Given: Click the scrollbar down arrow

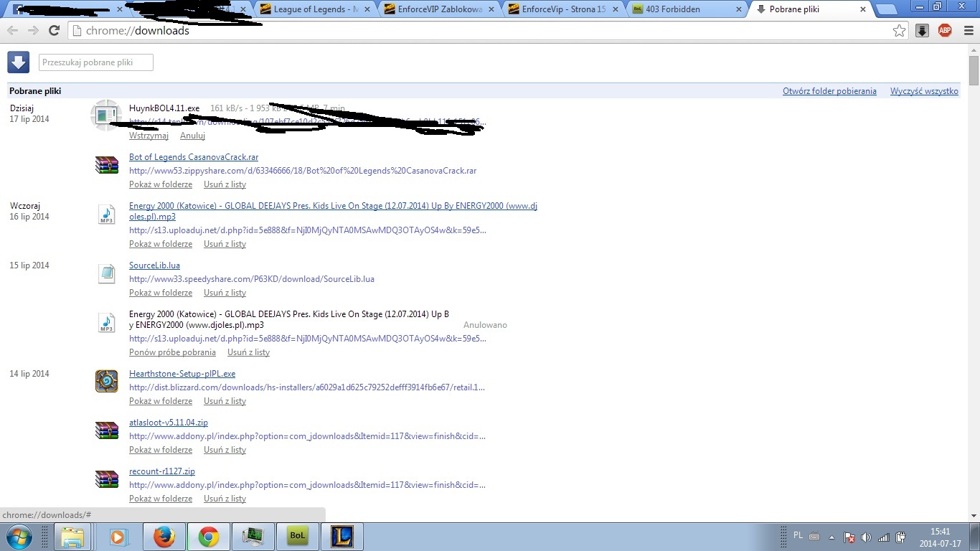Looking at the screenshot, I should tap(974, 515).
